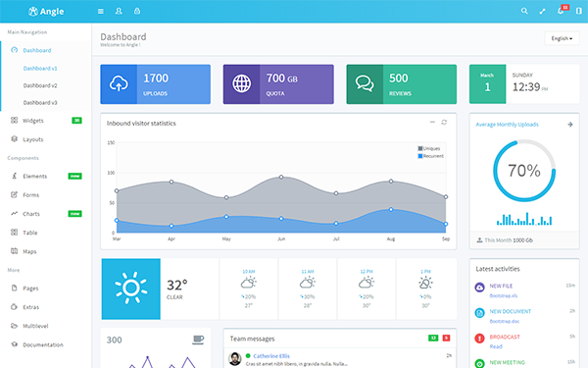588x368 pixels.
Task: Click the green 12 badge in Team messages
Action: (433, 338)
